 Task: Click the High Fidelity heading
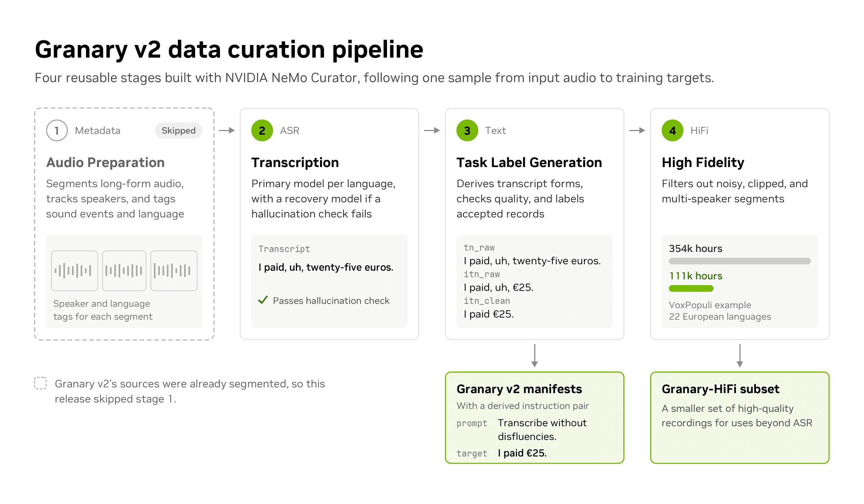[703, 163]
